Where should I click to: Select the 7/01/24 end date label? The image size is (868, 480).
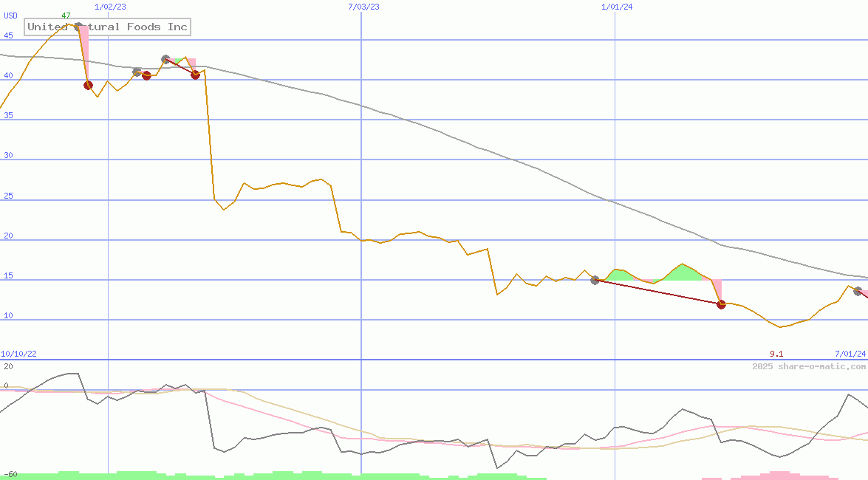[850, 354]
